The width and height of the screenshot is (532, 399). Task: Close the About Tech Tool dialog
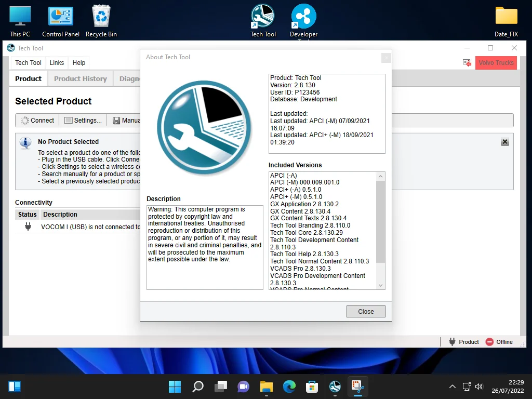pyautogui.click(x=366, y=312)
